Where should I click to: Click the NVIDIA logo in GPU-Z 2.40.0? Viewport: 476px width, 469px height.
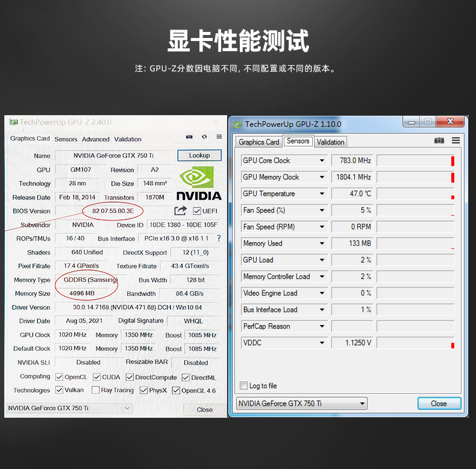pyautogui.click(x=199, y=183)
